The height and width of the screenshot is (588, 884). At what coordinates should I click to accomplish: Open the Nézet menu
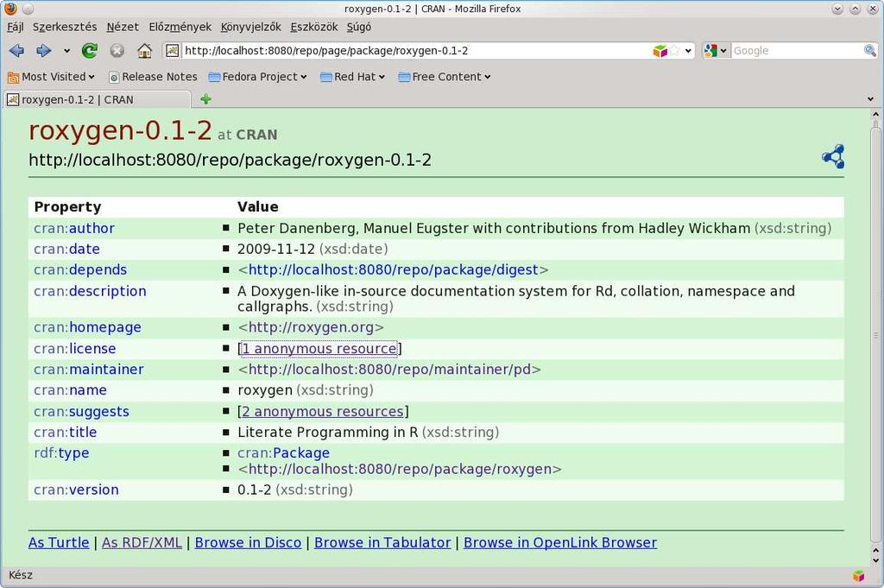tap(123, 27)
